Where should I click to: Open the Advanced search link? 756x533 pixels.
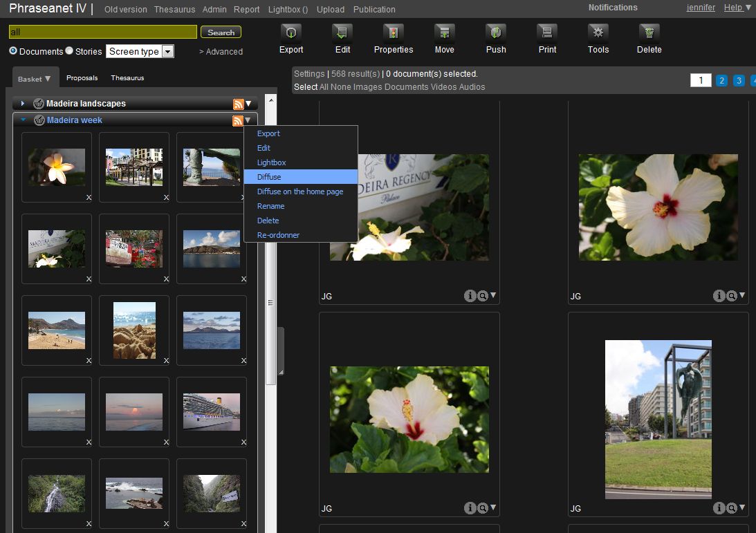221,52
